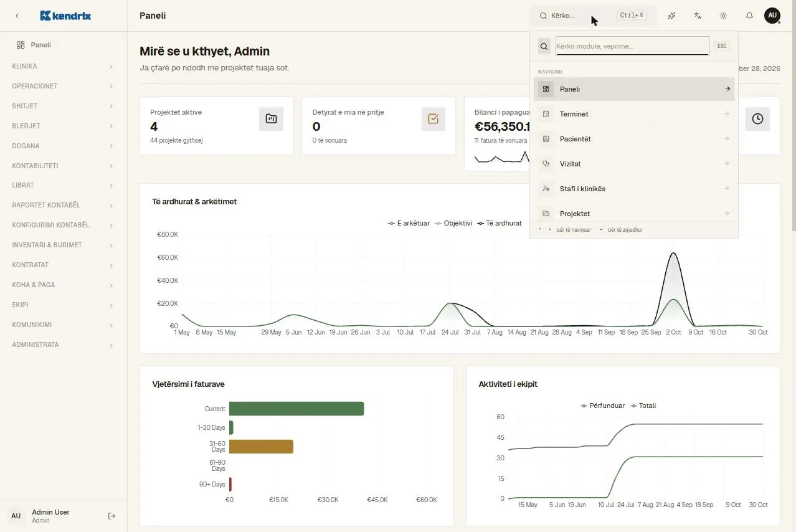This screenshot has height=532, width=796.
Task: Toggle the Përfunduar legend series
Action: point(602,406)
